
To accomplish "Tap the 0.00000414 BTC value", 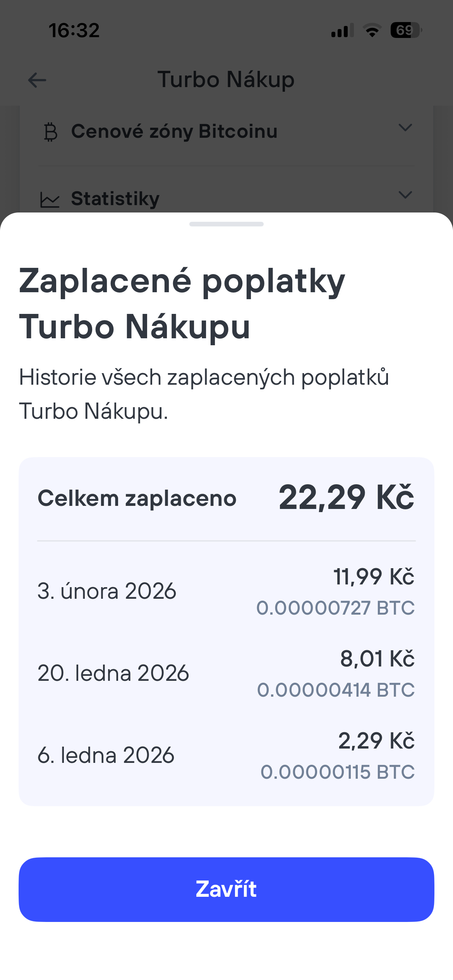I will (336, 690).
